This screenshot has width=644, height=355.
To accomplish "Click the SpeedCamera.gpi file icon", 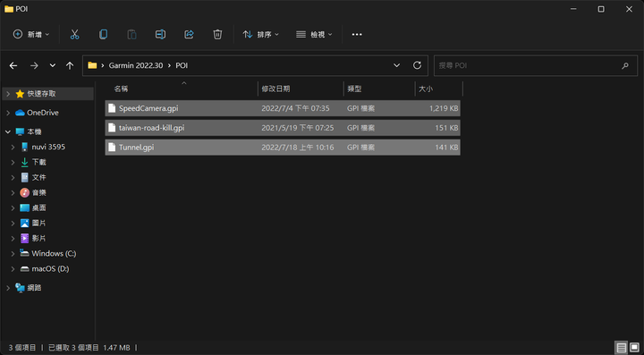I will [112, 108].
